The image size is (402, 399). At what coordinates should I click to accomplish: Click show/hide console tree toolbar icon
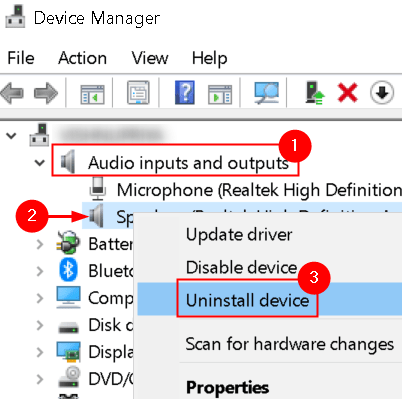(x=92, y=94)
